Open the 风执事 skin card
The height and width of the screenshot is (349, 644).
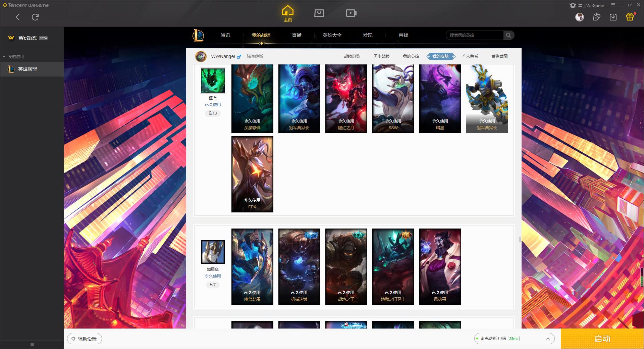[x=440, y=266]
